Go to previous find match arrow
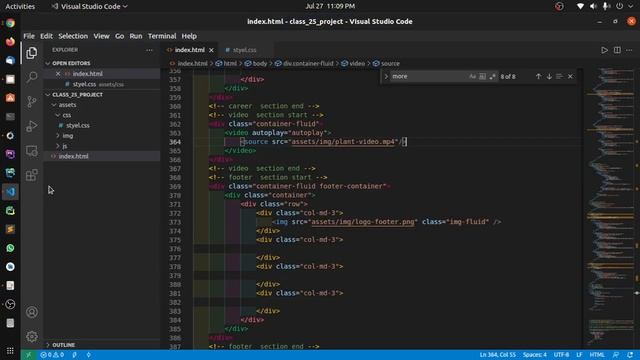 click(538, 76)
